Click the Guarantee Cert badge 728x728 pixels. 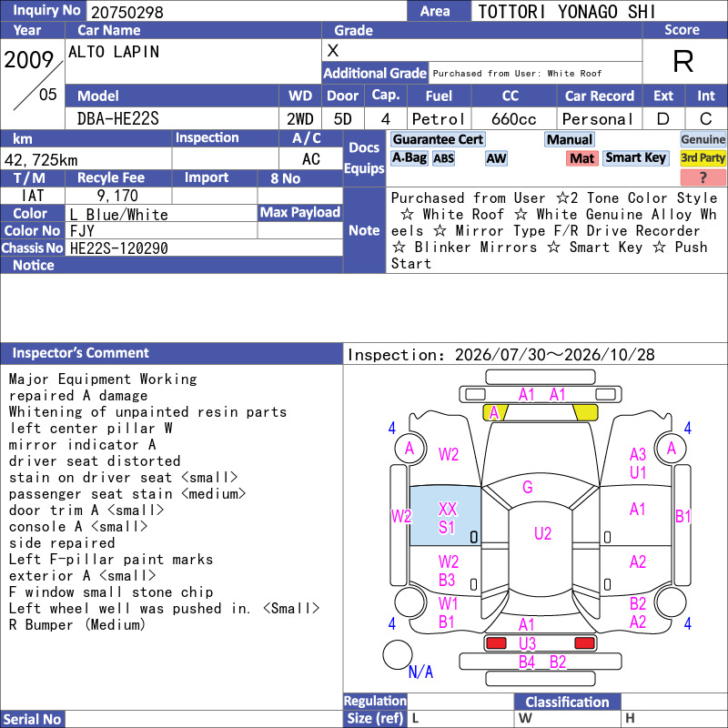point(438,139)
